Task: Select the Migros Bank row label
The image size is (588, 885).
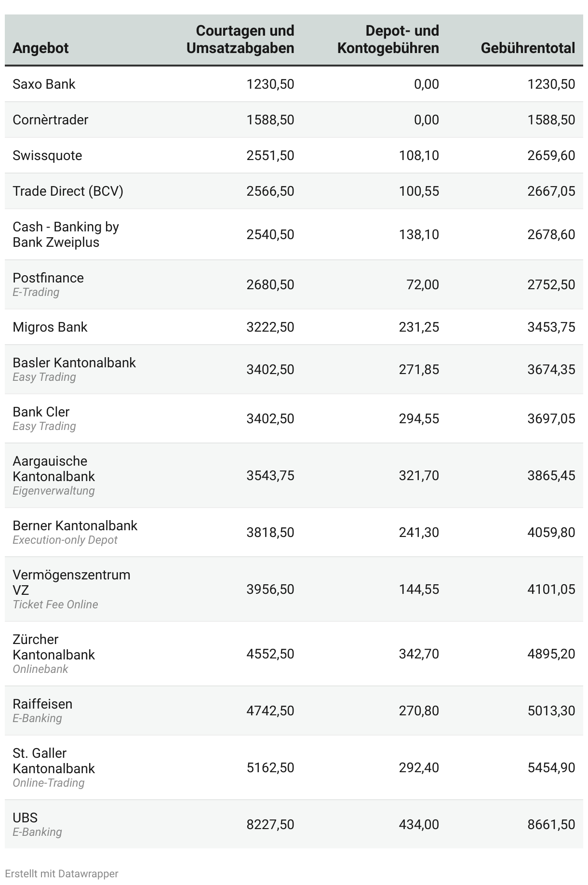Action: [x=50, y=327]
